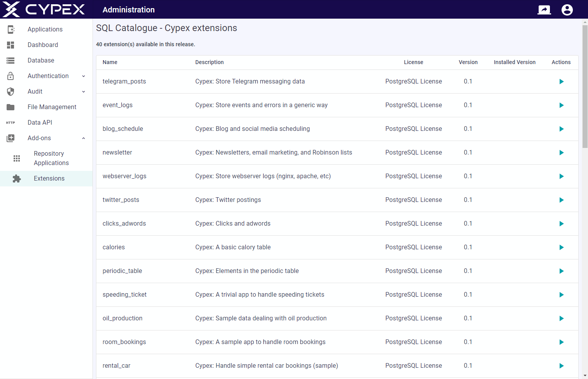Click the Description column header
The height and width of the screenshot is (379, 588).
click(x=209, y=62)
